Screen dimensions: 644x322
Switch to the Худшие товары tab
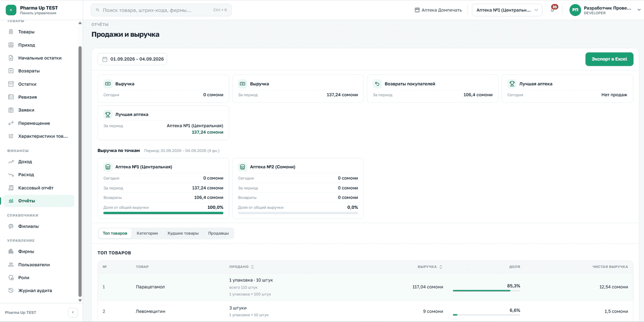point(183,233)
